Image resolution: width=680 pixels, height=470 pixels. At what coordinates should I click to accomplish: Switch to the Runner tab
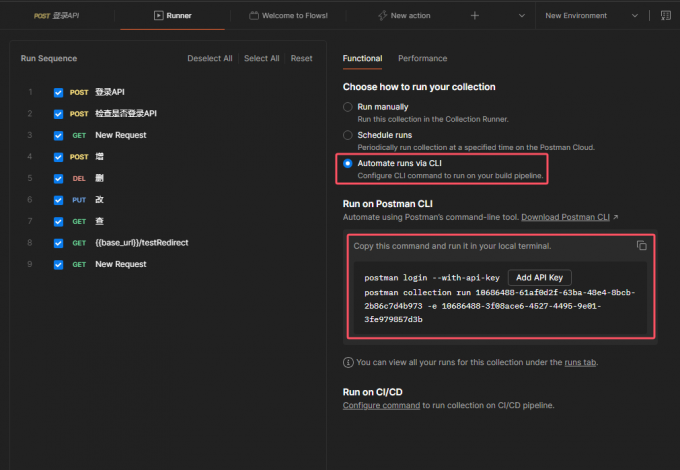pyautogui.click(x=173, y=16)
